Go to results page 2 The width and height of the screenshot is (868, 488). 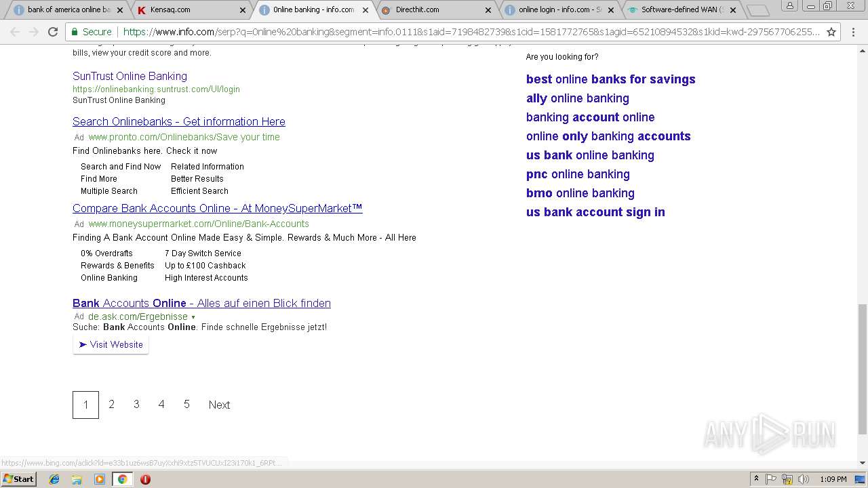coord(111,404)
